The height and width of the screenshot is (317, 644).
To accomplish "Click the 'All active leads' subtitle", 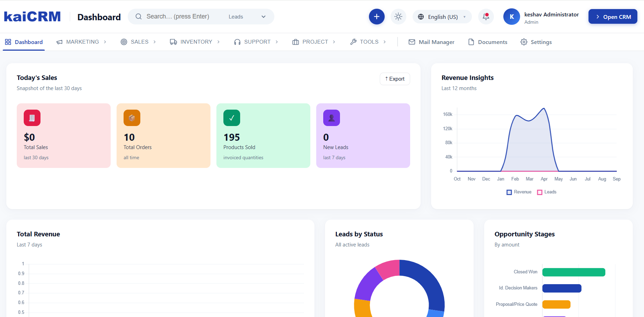I will pyautogui.click(x=352, y=245).
